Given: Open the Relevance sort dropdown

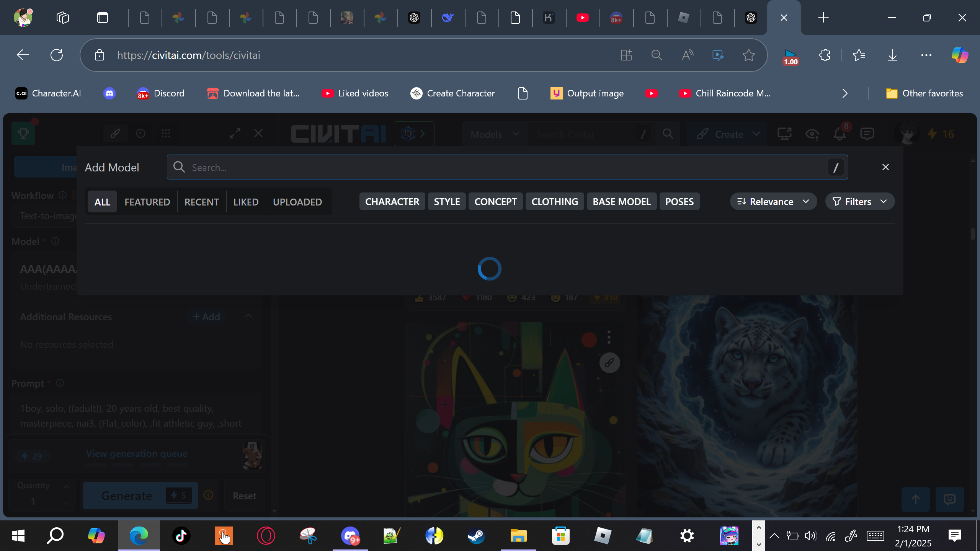Looking at the screenshot, I should click(x=773, y=202).
